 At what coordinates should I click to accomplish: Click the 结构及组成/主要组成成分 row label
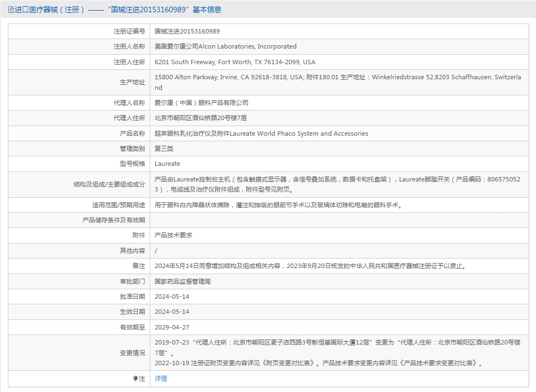[109, 184]
